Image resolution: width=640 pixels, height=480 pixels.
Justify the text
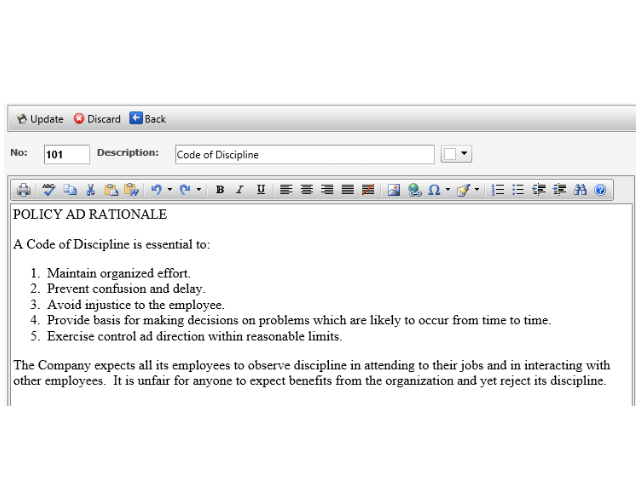point(348,190)
